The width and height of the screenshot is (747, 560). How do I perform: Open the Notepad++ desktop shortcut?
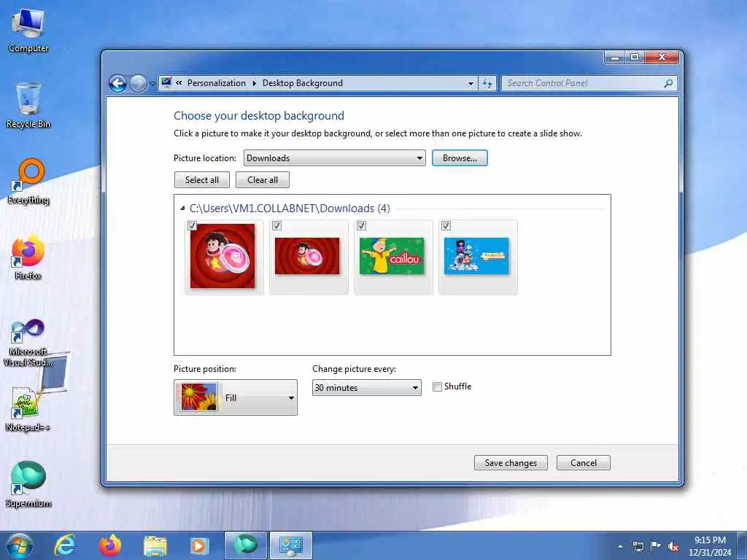[28, 410]
